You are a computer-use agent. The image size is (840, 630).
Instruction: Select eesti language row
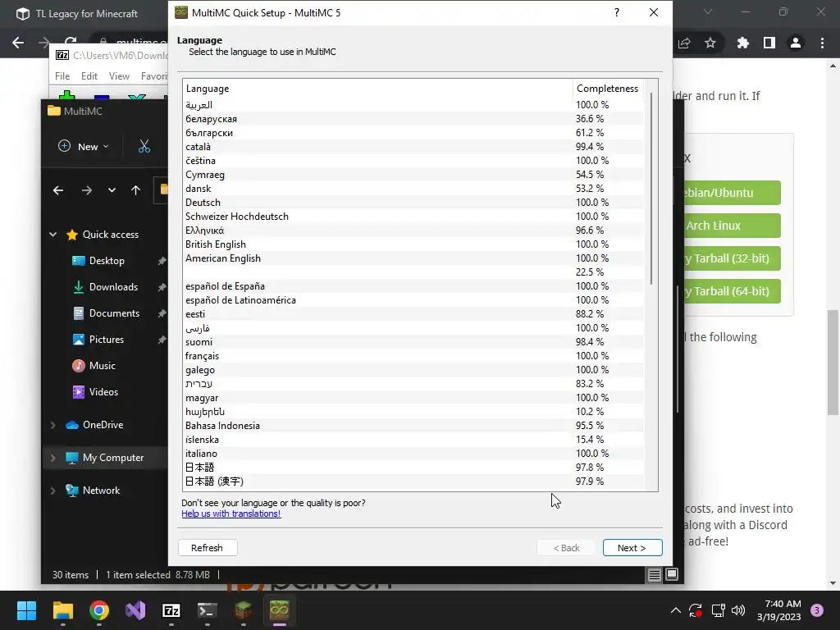tap(413, 314)
